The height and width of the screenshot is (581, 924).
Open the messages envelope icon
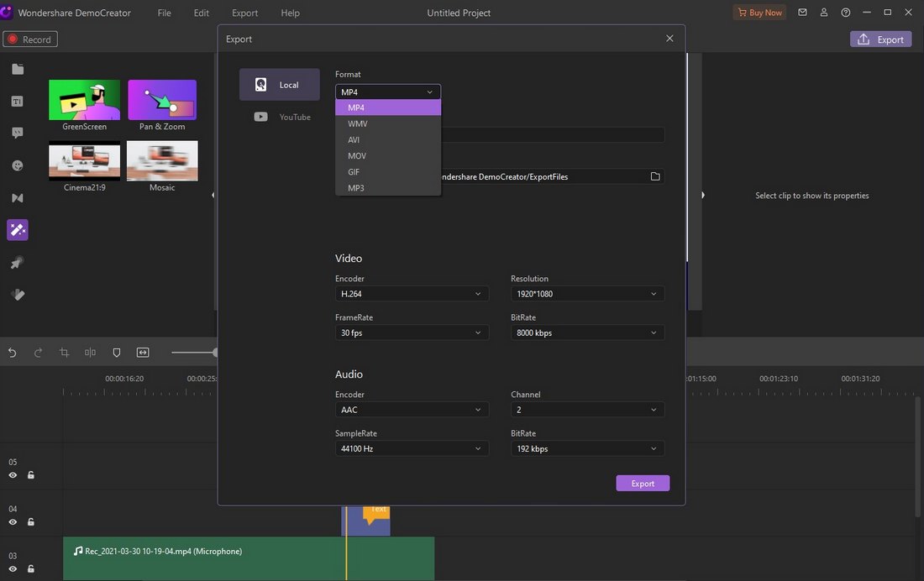pyautogui.click(x=802, y=13)
